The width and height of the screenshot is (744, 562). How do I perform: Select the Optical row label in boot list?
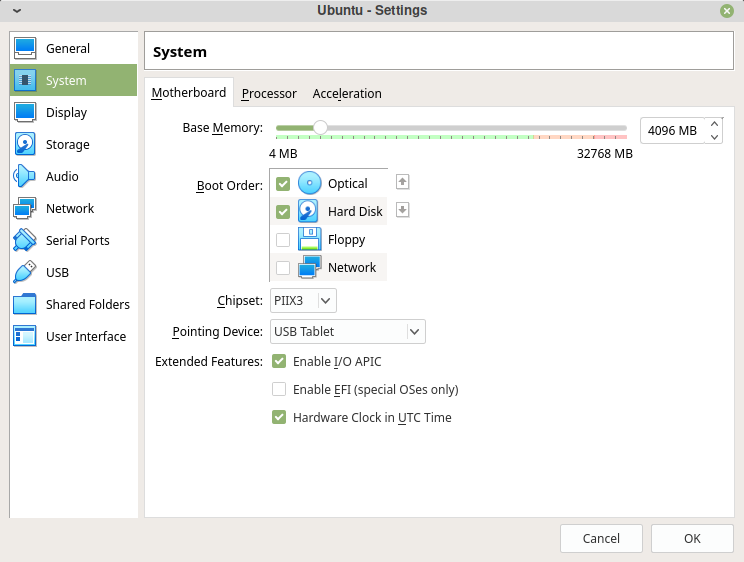[x=347, y=184]
